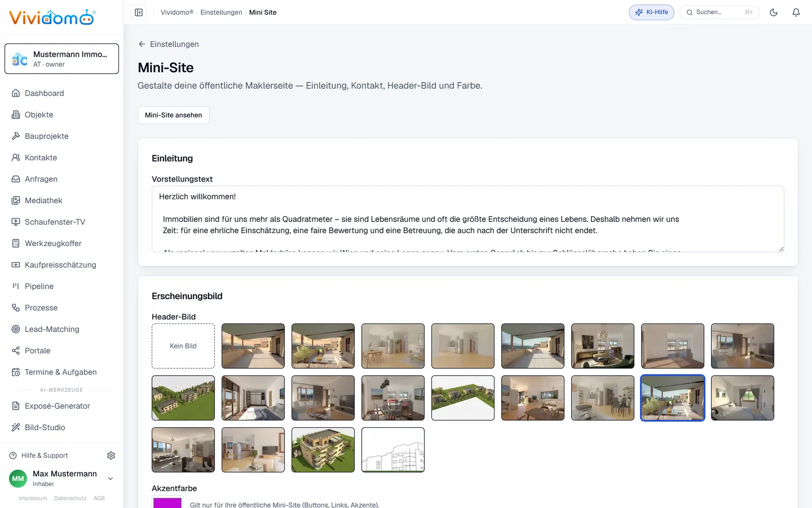This screenshot has height=508, width=812.
Task: Open Anfragen via its inbox icon
Action: tap(16, 179)
